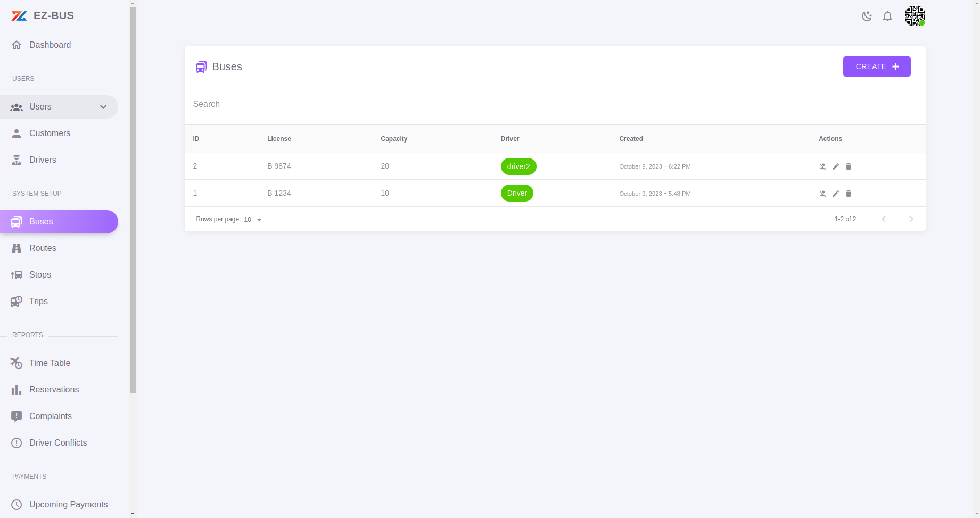Delete bus B 9874 trash icon
The image size is (980, 518).
[849, 166]
